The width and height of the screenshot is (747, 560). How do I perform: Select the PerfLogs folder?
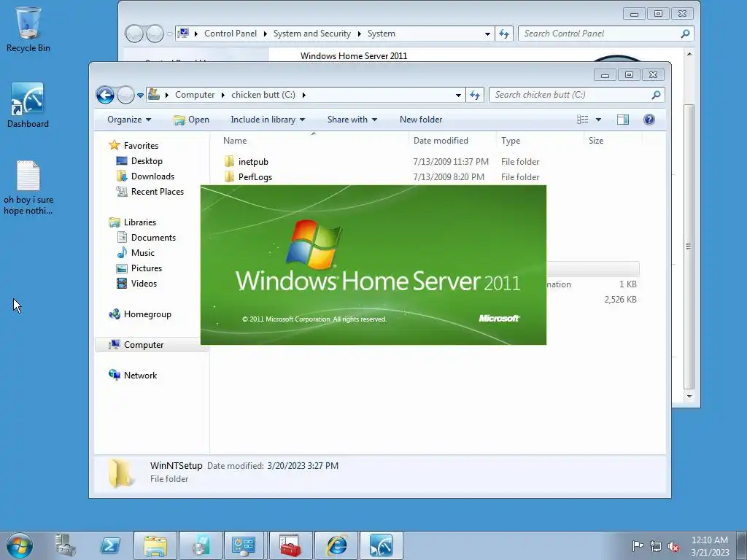[255, 176]
